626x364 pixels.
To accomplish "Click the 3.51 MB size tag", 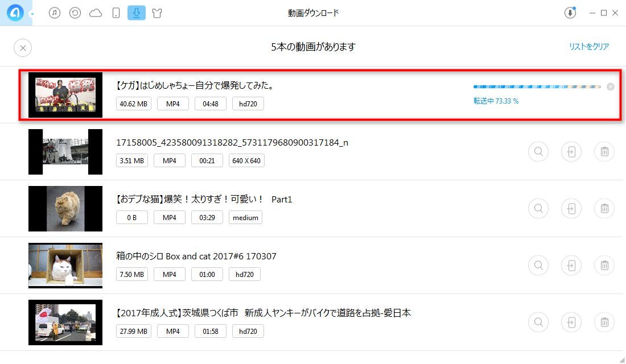I will click(132, 161).
